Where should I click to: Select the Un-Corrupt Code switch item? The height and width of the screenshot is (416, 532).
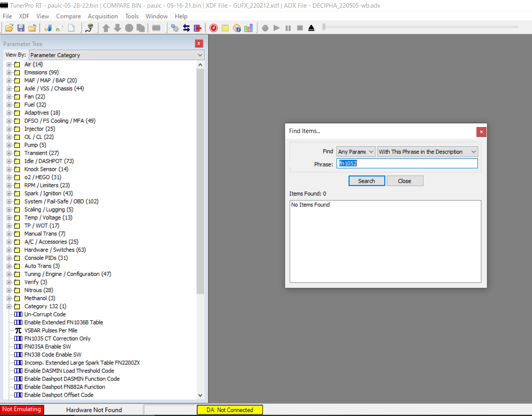point(45,314)
